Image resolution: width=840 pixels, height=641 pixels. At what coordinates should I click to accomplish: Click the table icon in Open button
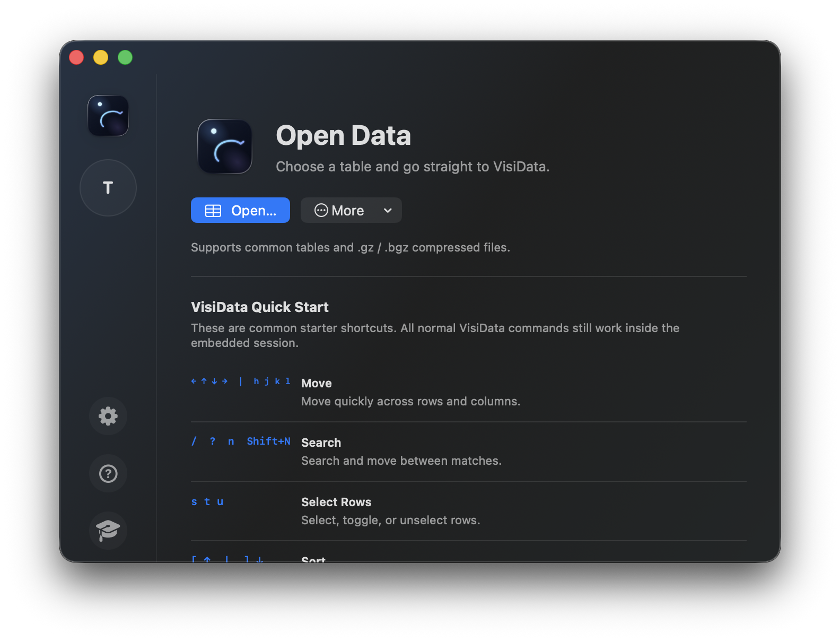coord(213,211)
